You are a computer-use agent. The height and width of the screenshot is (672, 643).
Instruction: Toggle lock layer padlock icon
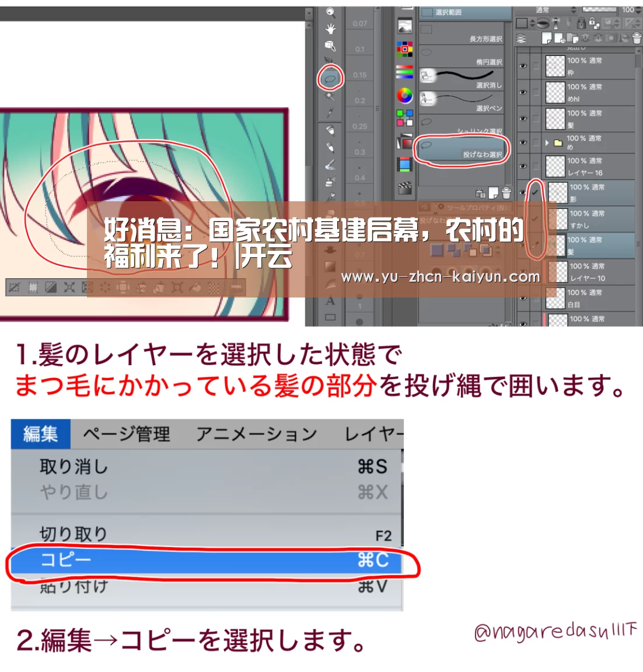581,22
